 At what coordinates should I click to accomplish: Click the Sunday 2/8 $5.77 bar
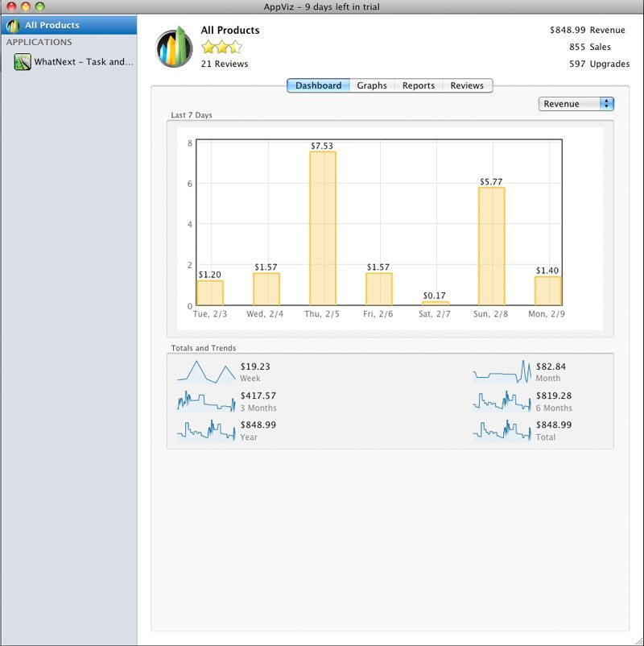491,246
